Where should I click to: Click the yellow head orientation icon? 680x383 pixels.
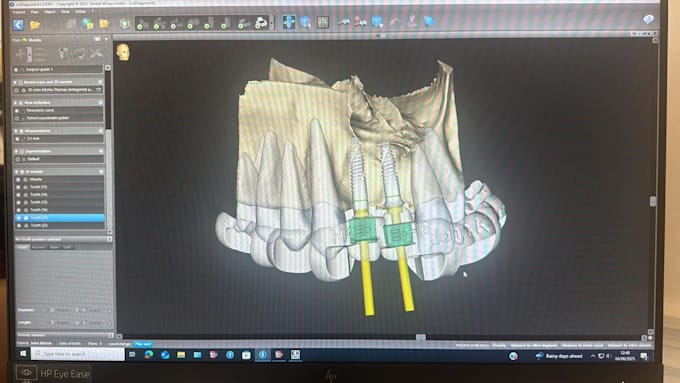(x=123, y=52)
